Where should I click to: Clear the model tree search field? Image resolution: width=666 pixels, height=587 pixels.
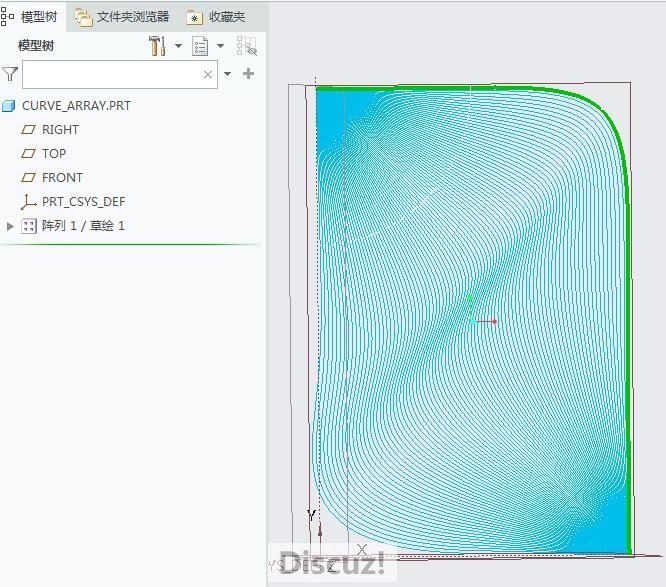click(208, 74)
